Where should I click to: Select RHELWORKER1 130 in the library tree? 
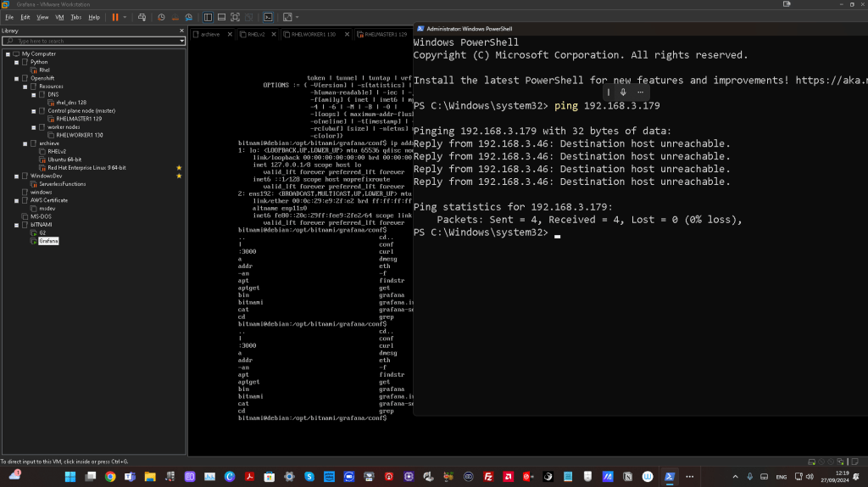79,135
